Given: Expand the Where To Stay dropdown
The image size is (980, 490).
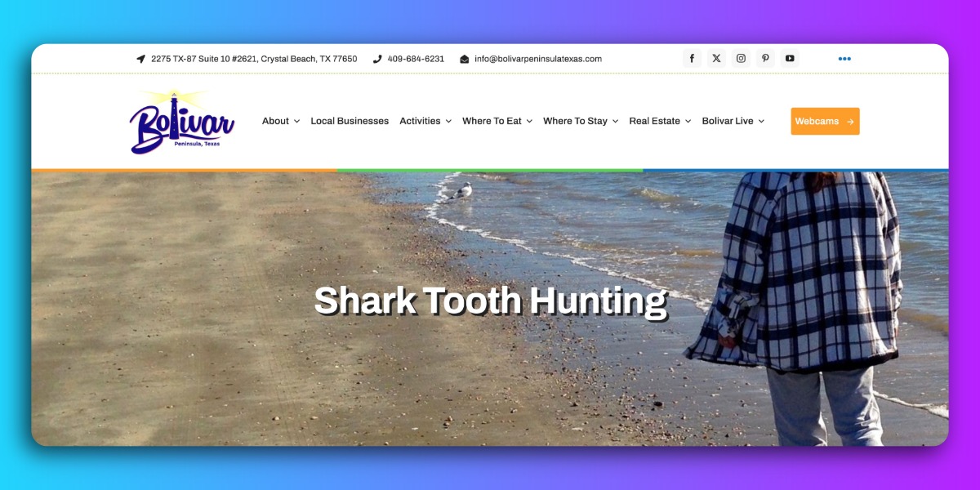Looking at the screenshot, I should [580, 121].
